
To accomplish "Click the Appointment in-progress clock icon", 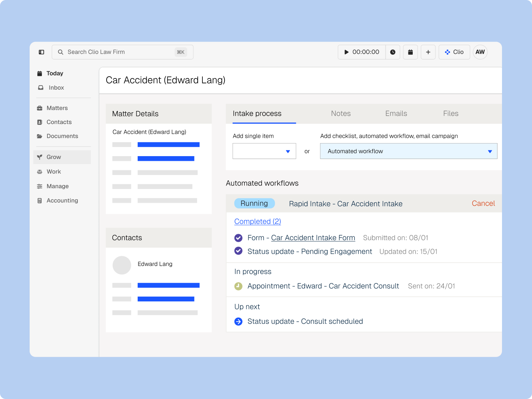I will pos(239,286).
